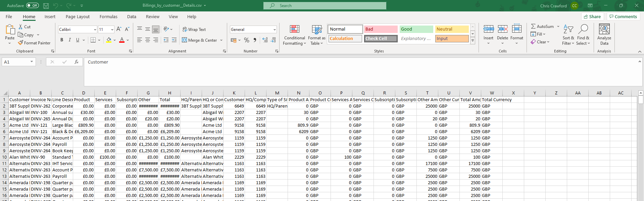Select the Center align icon
Screen dimensions: 644x201
coord(148,40)
